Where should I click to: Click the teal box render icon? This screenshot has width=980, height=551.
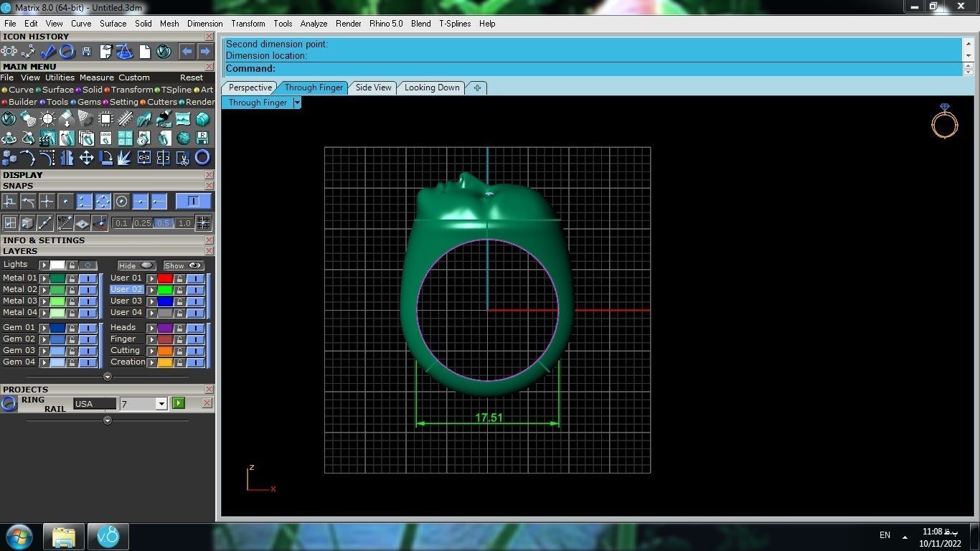pyautogui.click(x=202, y=119)
